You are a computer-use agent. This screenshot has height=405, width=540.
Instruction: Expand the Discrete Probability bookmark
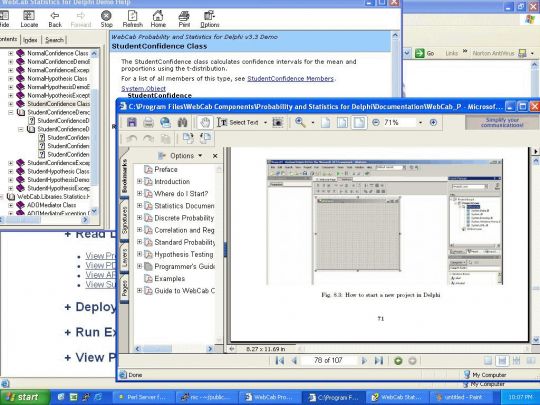click(139, 218)
